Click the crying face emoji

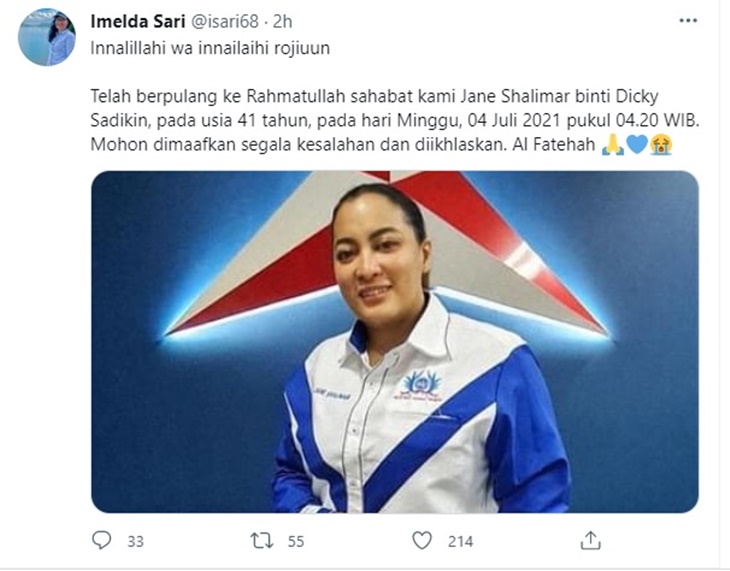tap(662, 144)
